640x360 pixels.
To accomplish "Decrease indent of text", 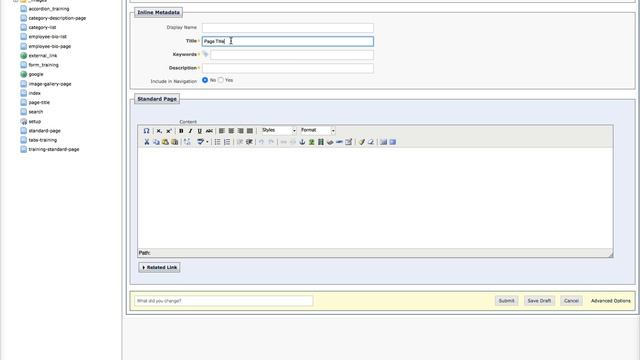I will 240,142.
